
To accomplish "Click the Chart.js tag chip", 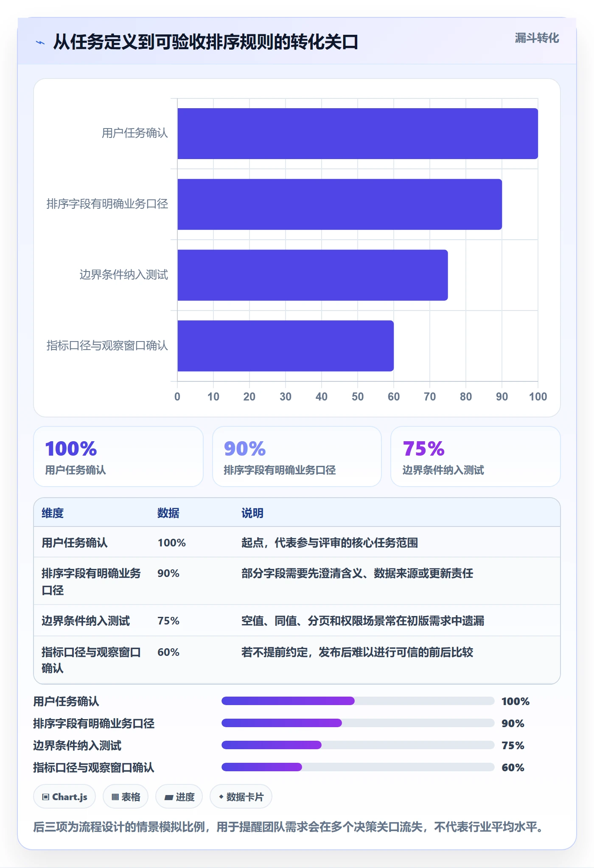I will point(64,797).
